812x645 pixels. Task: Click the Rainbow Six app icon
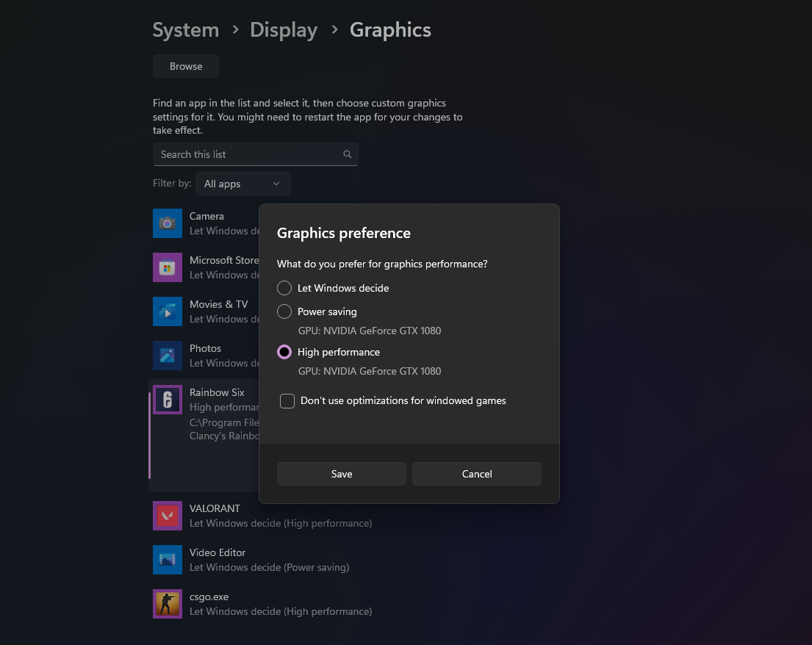pyautogui.click(x=168, y=399)
